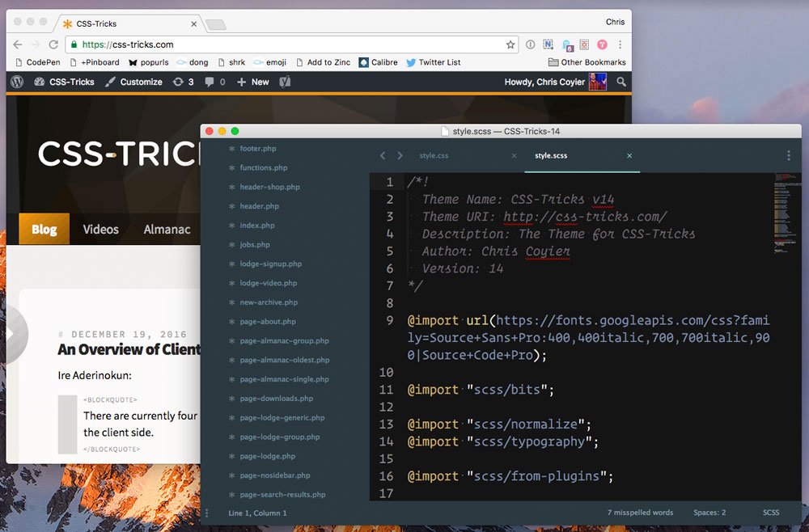
Task: Go back in the Chrome browser
Action: pos(18,44)
